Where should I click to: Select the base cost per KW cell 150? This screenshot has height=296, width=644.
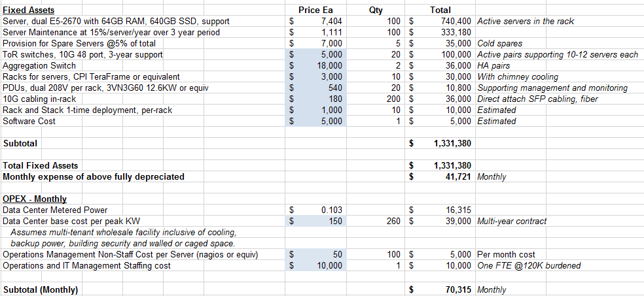click(316, 221)
